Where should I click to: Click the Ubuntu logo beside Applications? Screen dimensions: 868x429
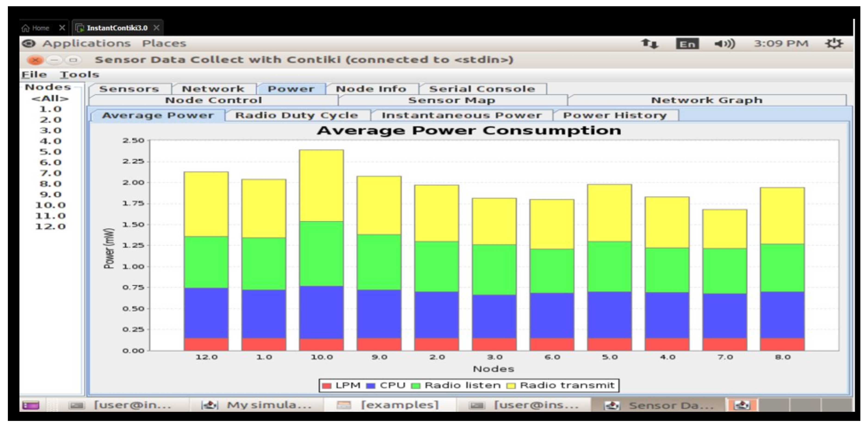pyautogui.click(x=29, y=43)
